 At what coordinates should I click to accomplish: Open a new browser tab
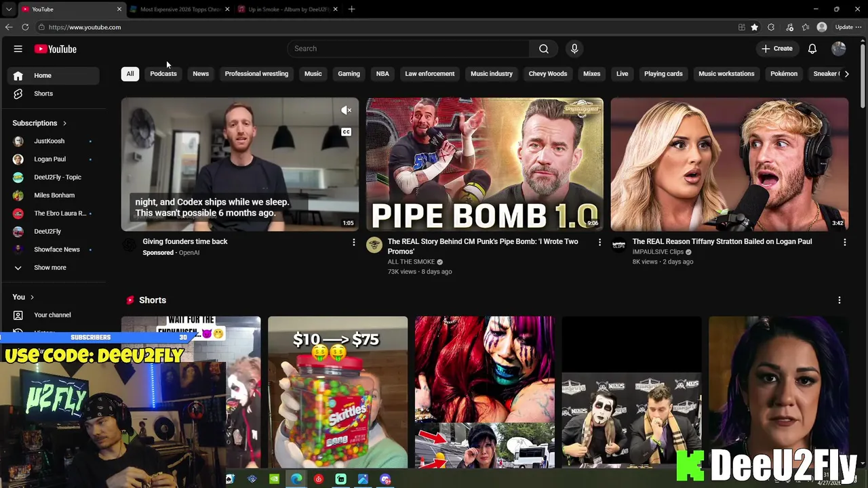351,9
